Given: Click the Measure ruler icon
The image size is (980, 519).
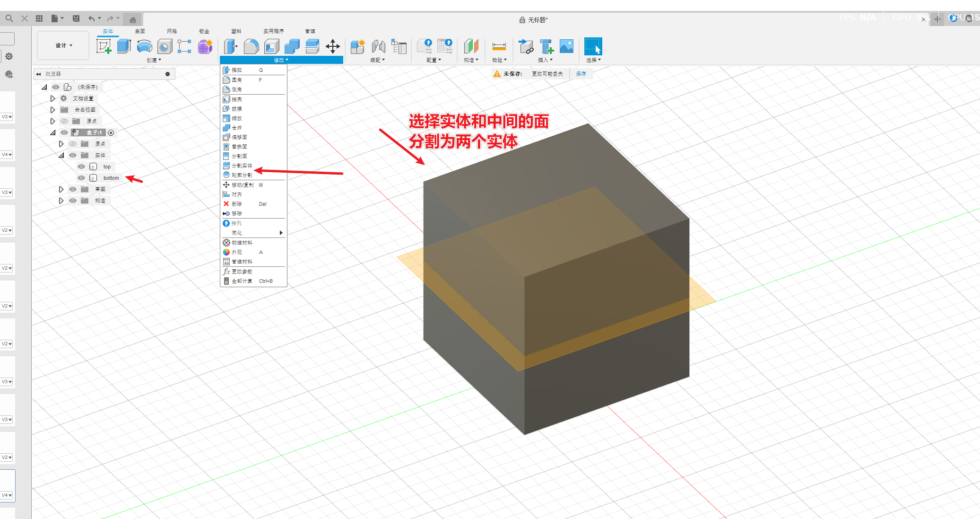Looking at the screenshot, I should (499, 46).
